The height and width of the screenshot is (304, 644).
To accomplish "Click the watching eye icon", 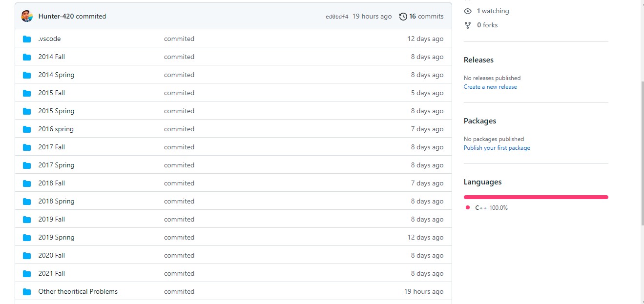I will pyautogui.click(x=468, y=11).
